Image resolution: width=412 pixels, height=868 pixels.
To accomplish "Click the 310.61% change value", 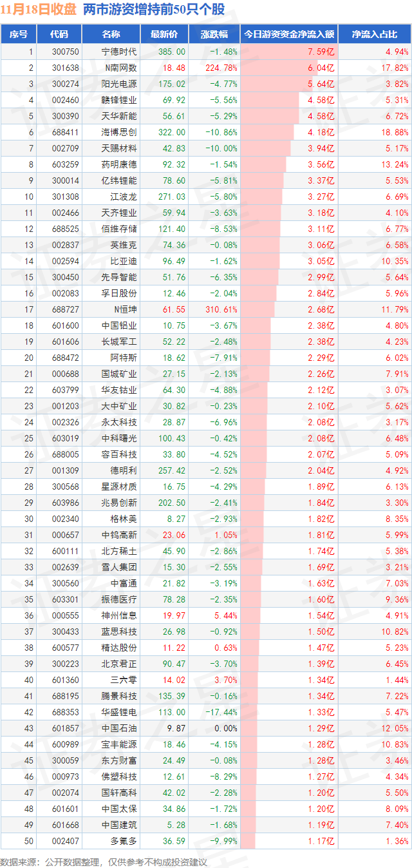I will point(221,309).
